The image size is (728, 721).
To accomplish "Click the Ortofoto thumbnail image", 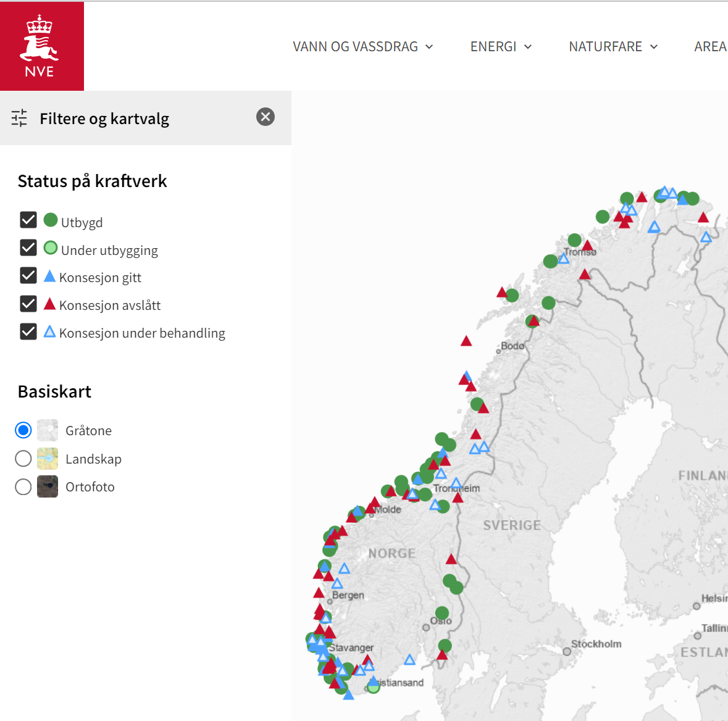I will [x=48, y=486].
